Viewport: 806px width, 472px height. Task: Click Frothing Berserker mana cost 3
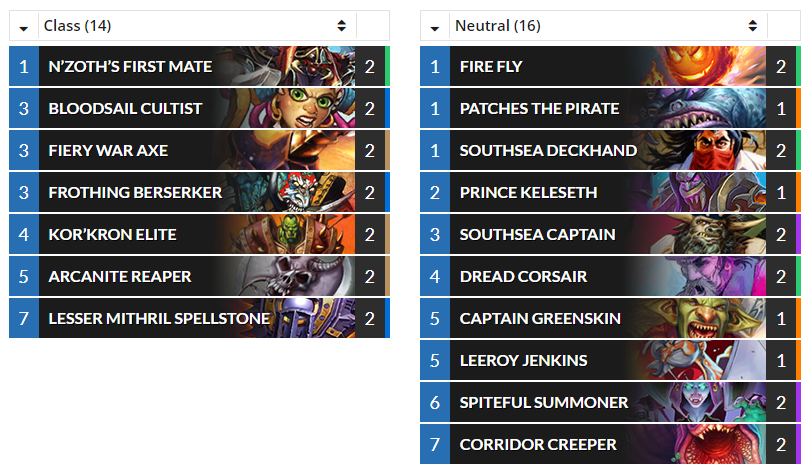24,193
